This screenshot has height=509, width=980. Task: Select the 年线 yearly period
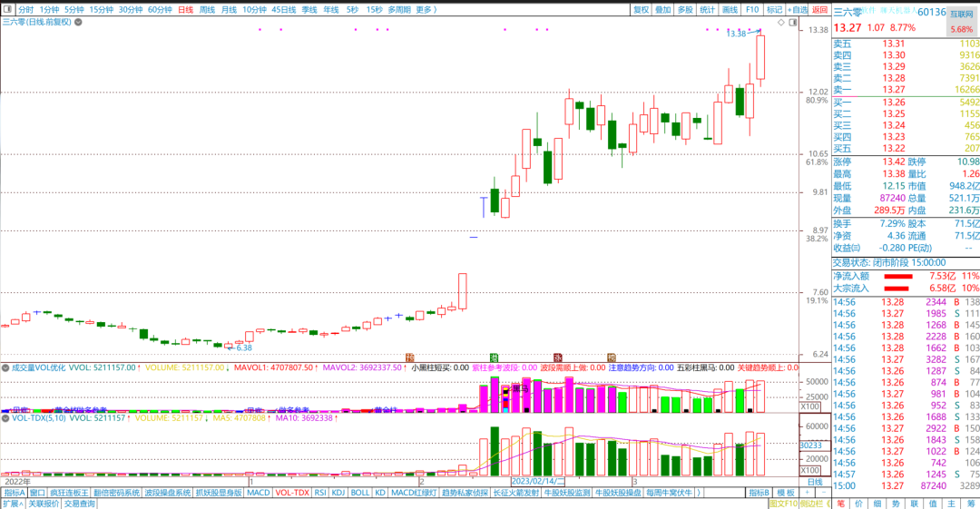(330, 10)
